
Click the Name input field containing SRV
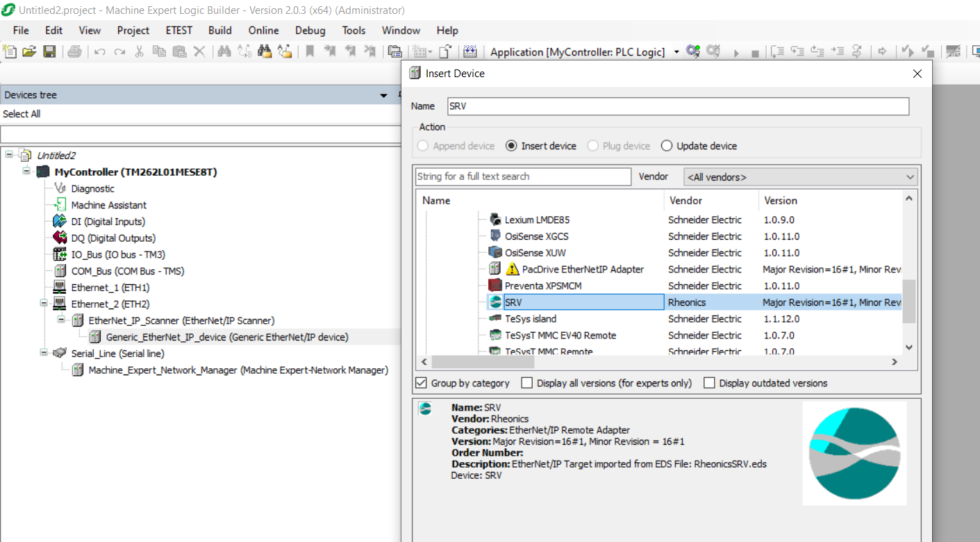tap(677, 106)
